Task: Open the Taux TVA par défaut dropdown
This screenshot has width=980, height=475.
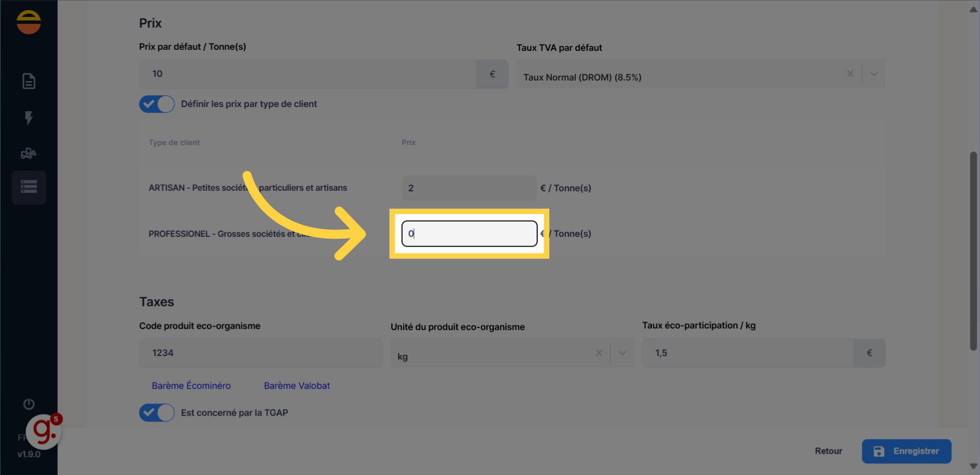Action: click(873, 74)
